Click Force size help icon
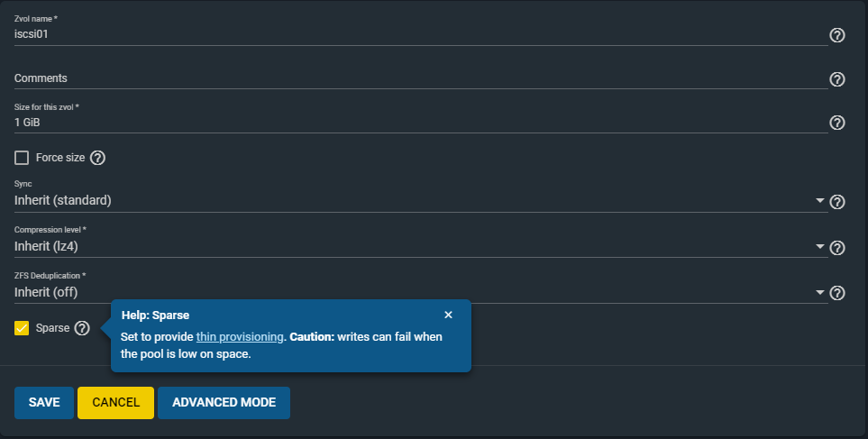Viewport: 868px width, 439px height. coord(97,158)
